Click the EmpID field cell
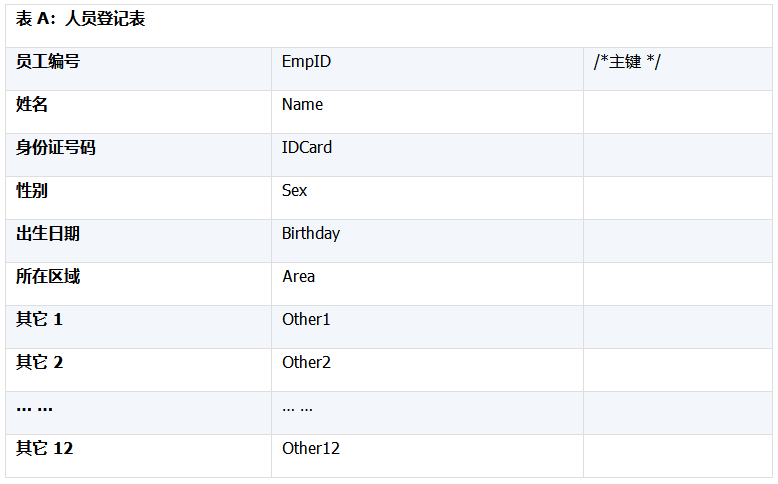Viewport: 778px width, 484px height. [x=306, y=62]
